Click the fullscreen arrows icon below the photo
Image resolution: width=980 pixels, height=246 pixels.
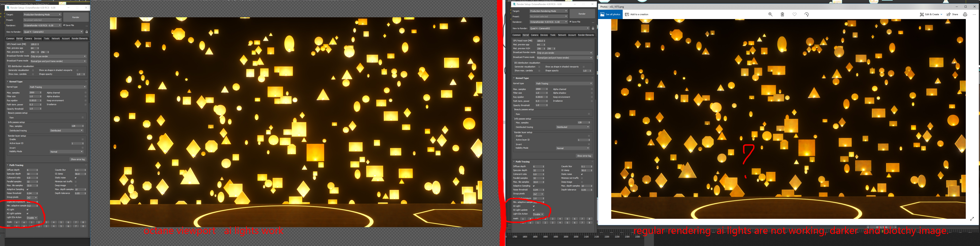(x=972, y=219)
